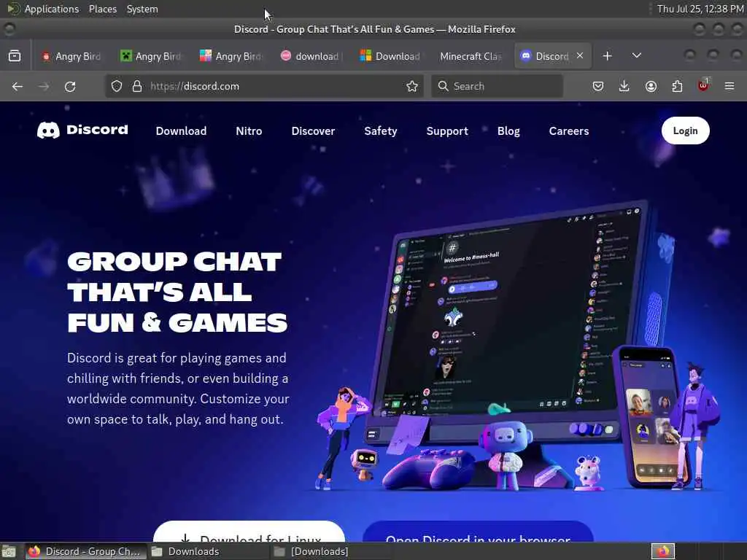Image resolution: width=747 pixels, height=560 pixels.
Task: Select the Downloads window in taskbar
Action: [208, 551]
